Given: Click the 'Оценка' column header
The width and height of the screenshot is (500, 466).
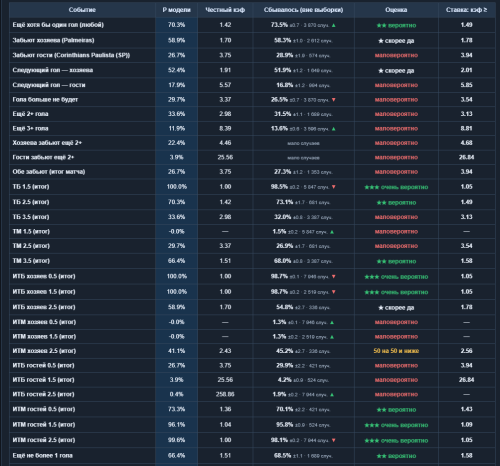Looking at the screenshot, I should [396, 10].
